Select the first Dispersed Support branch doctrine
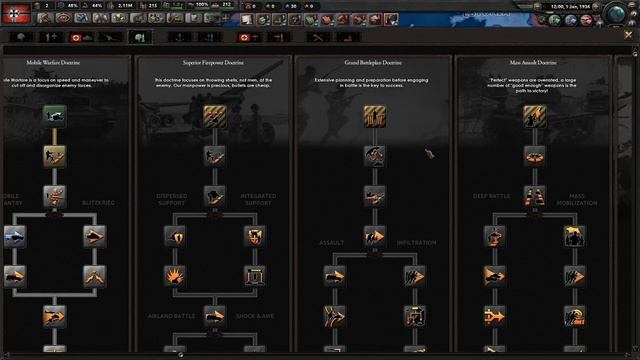The width and height of the screenshot is (640, 360). (x=175, y=236)
